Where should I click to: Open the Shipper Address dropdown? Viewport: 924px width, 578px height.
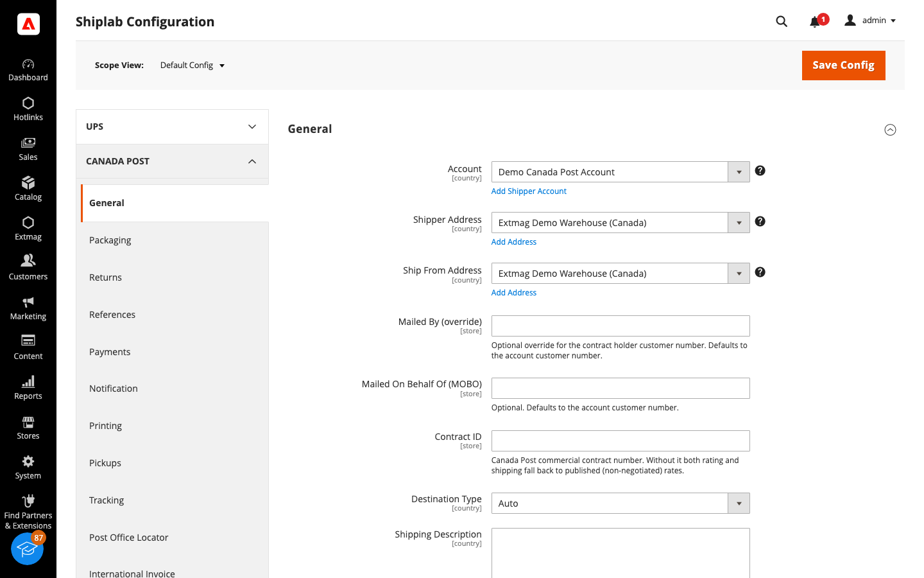click(620, 223)
